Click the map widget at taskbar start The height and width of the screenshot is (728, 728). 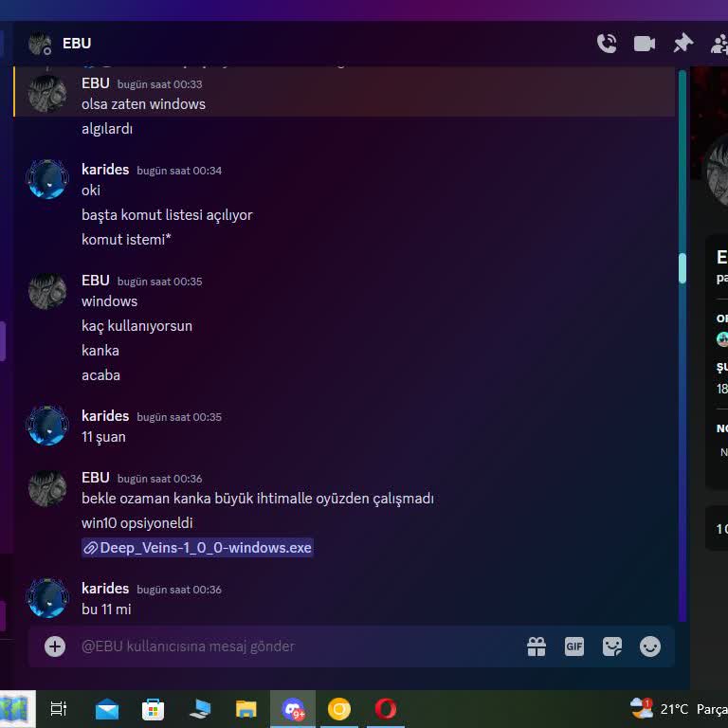point(18,709)
